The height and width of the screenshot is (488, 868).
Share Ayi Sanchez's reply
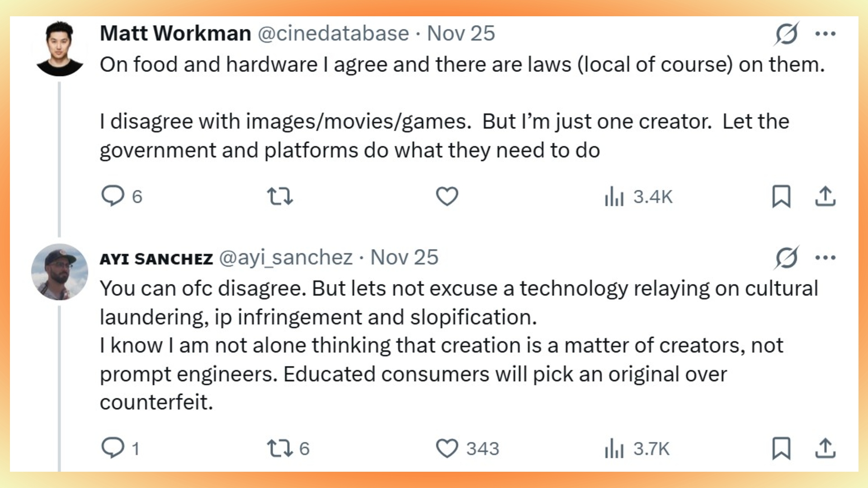point(826,449)
